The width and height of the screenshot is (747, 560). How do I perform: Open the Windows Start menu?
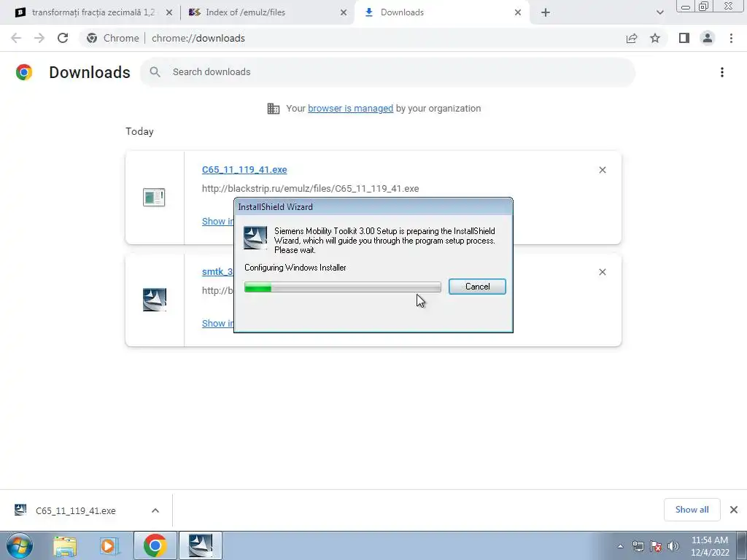click(x=20, y=545)
